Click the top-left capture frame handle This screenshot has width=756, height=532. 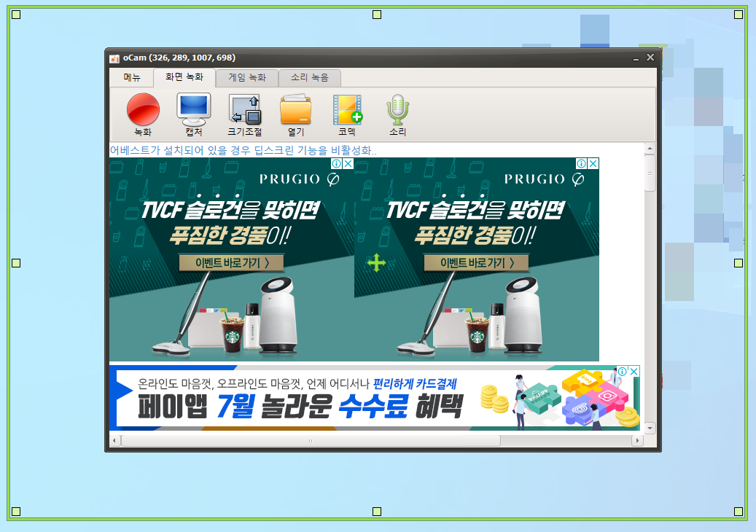coord(16,15)
